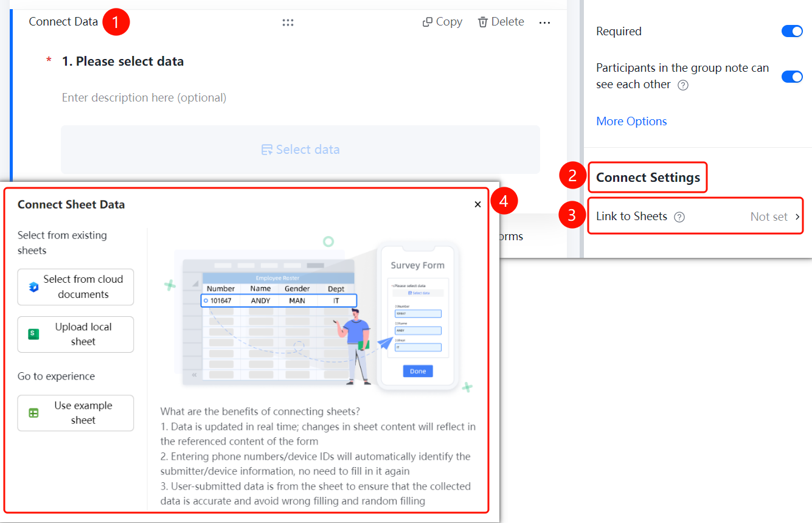Image resolution: width=812 pixels, height=523 pixels.
Task: Click the Connect Sheet Data dialog title
Action: pyautogui.click(x=71, y=204)
